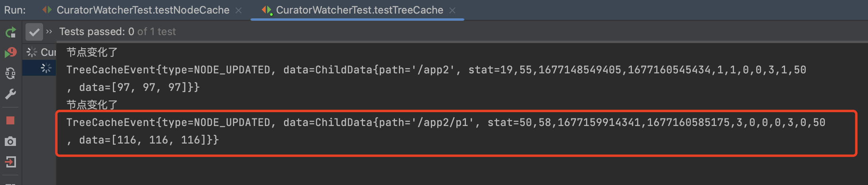The width and height of the screenshot is (868, 185).
Task: Click the Rerun test icon
Action: pos(11,32)
